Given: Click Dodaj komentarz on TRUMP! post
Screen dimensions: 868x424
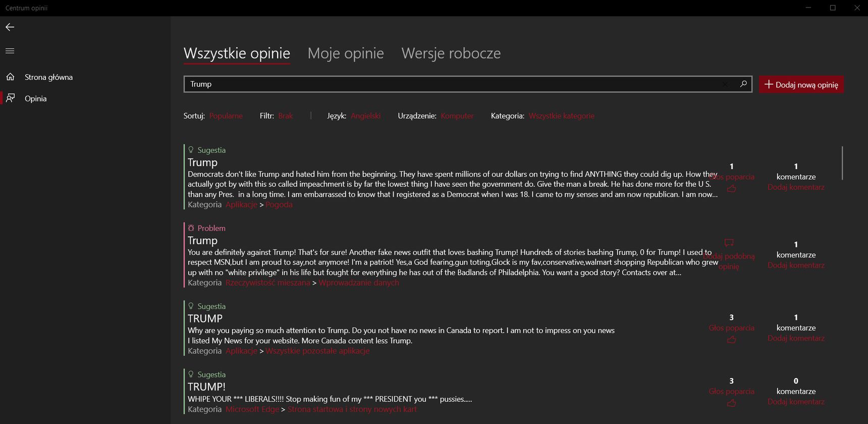Looking at the screenshot, I should click(x=796, y=402).
